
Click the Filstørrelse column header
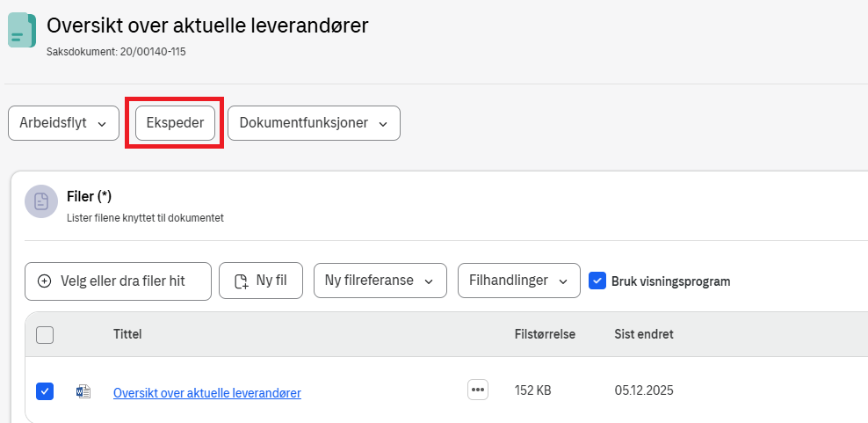pos(545,334)
